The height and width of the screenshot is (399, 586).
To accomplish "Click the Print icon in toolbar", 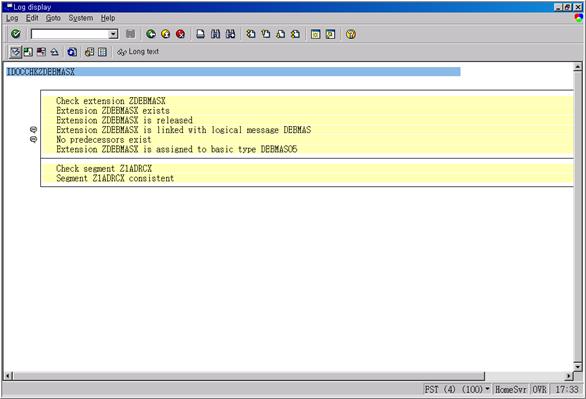I will point(200,34).
